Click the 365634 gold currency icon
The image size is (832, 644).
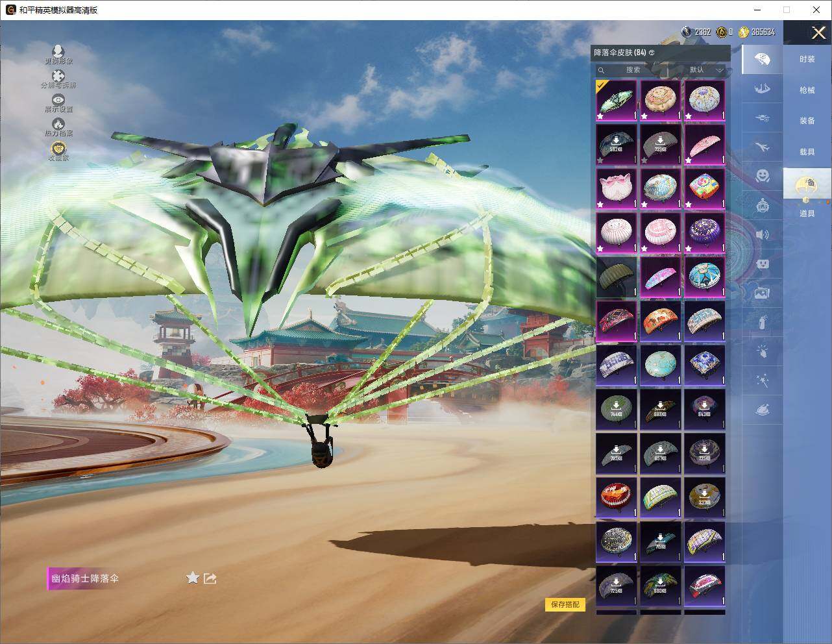742,32
